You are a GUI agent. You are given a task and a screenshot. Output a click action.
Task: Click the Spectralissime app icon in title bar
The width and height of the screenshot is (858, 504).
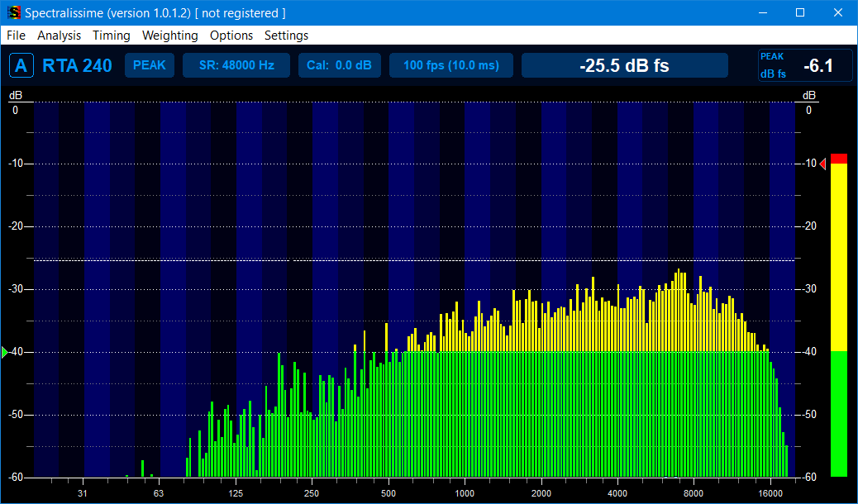tap(14, 12)
